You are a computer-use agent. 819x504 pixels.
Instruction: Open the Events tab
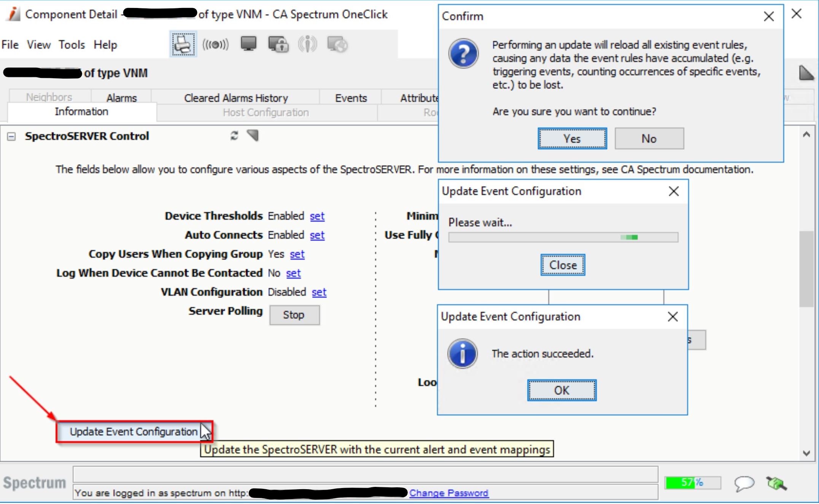pyautogui.click(x=351, y=98)
